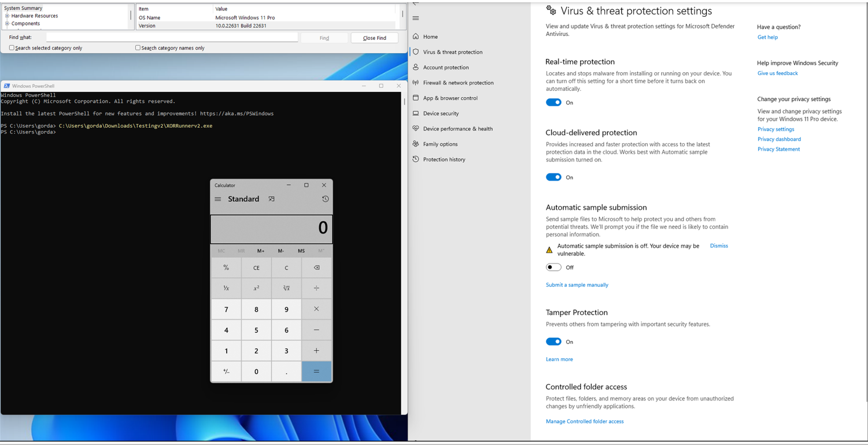
Task: Click Give us feedback link
Action: (778, 73)
